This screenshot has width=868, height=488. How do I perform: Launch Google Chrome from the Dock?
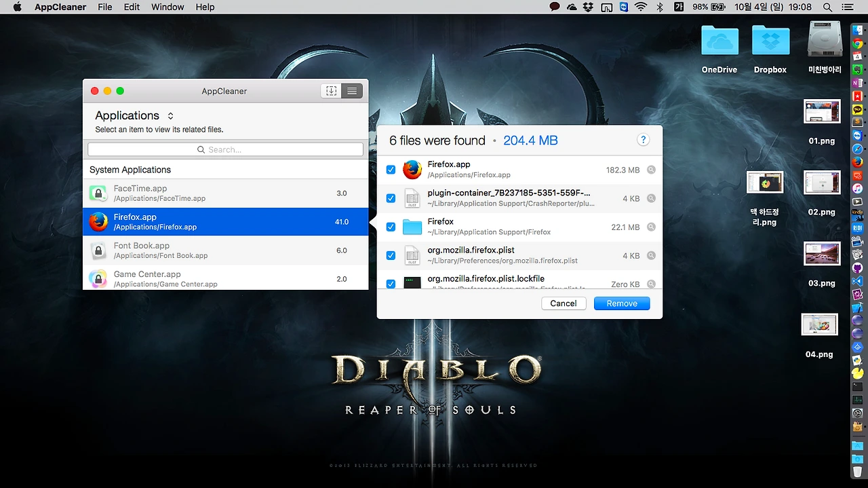pos(857,43)
